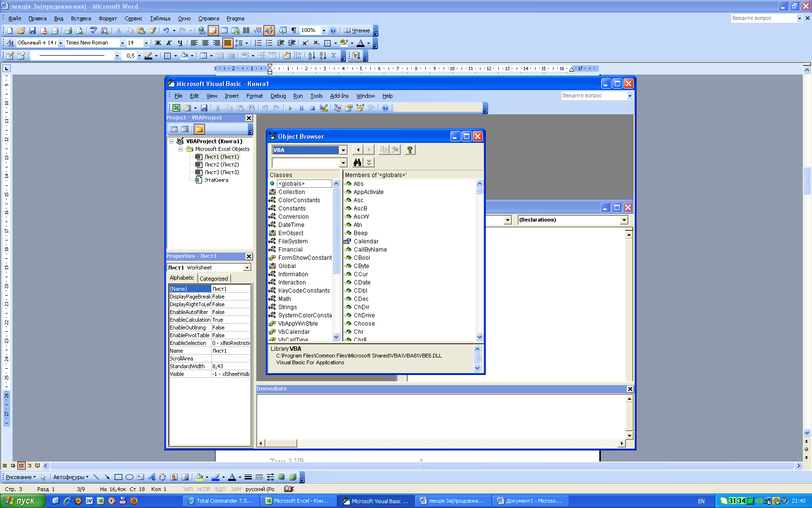The width and height of the screenshot is (812, 508).
Task: Open VBA Help question mark icon
Action: coord(385,108)
